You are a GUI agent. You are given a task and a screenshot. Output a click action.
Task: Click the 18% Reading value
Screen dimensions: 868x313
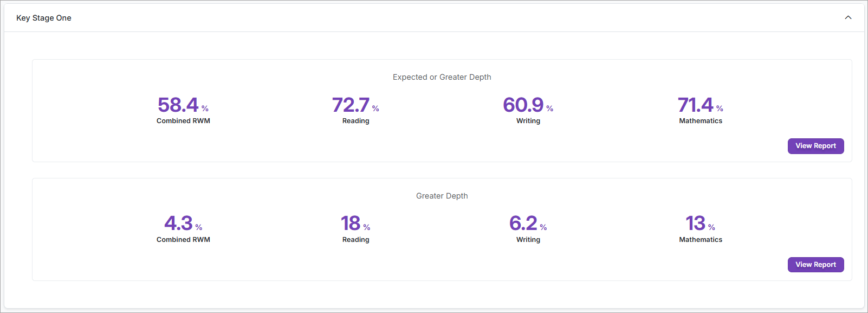click(351, 223)
